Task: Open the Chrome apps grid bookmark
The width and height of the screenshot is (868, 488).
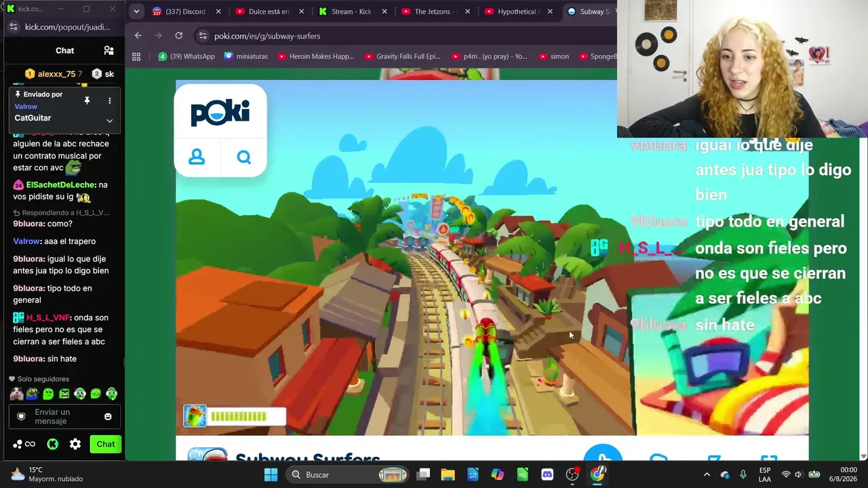Action: click(136, 56)
